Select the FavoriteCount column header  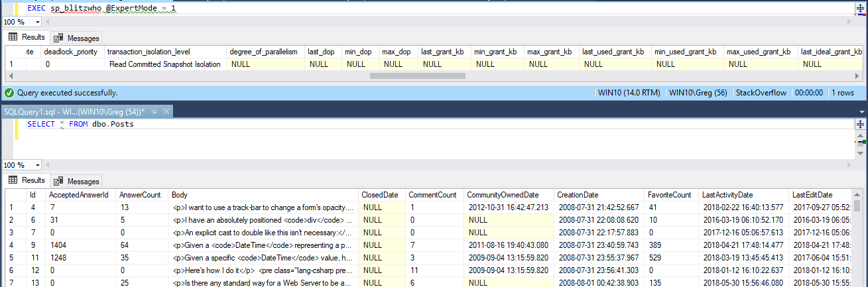pyautogui.click(x=672, y=195)
